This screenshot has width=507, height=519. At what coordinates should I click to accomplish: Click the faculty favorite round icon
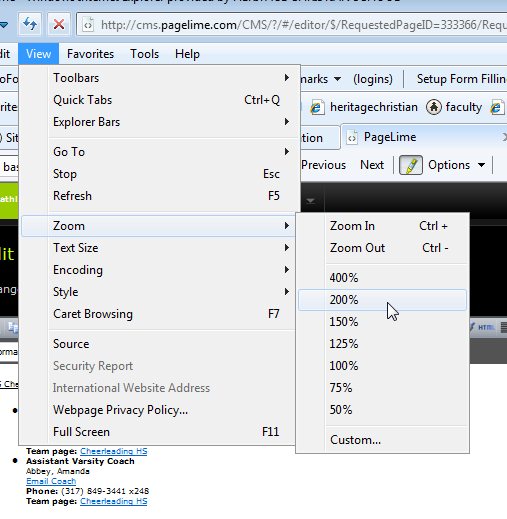434,107
